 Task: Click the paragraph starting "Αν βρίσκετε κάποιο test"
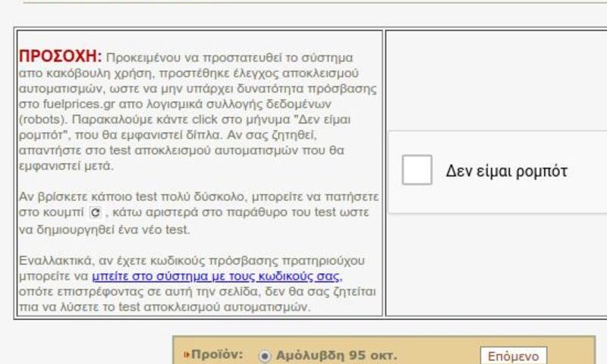tap(199, 213)
